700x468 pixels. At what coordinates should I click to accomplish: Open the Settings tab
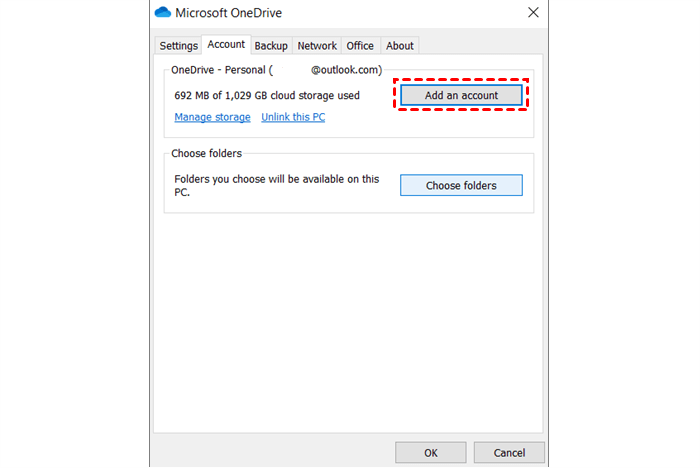coord(179,46)
